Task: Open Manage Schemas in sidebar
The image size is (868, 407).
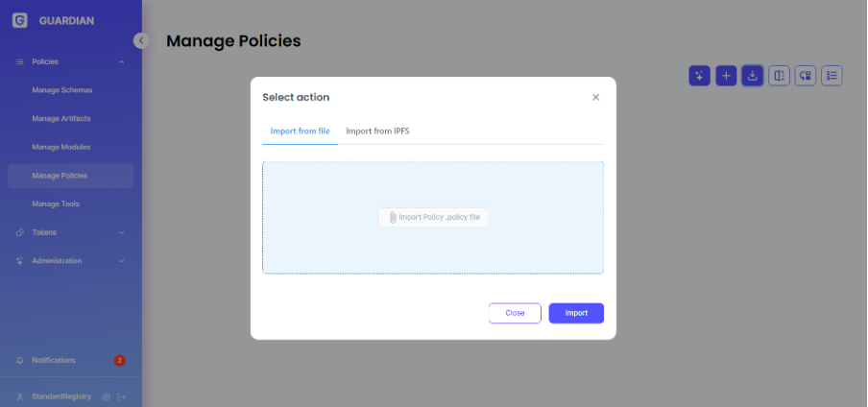Action: point(62,90)
